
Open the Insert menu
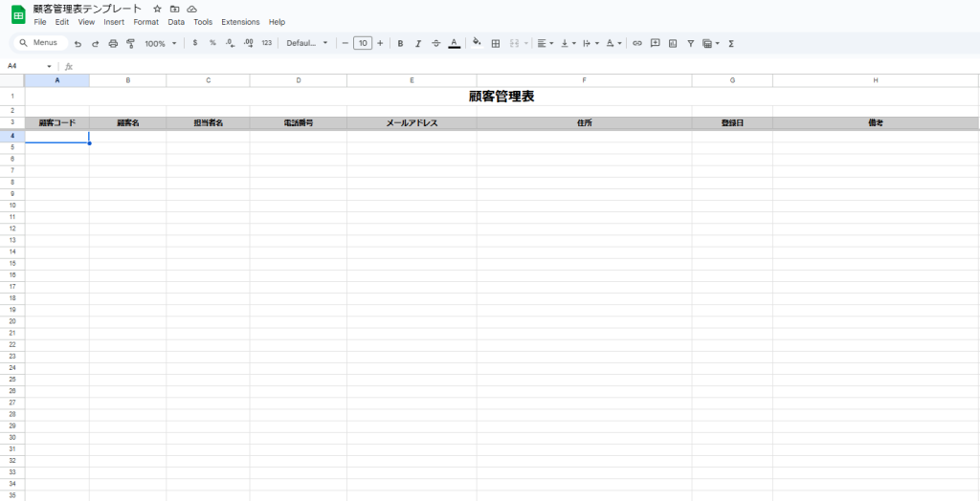pos(114,22)
